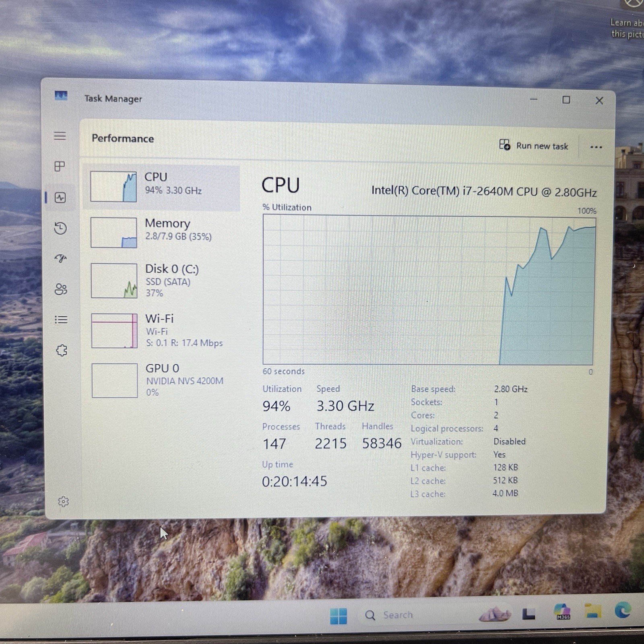This screenshot has width=644, height=644.
Task: Close the Task Manager window
Action: [599, 101]
